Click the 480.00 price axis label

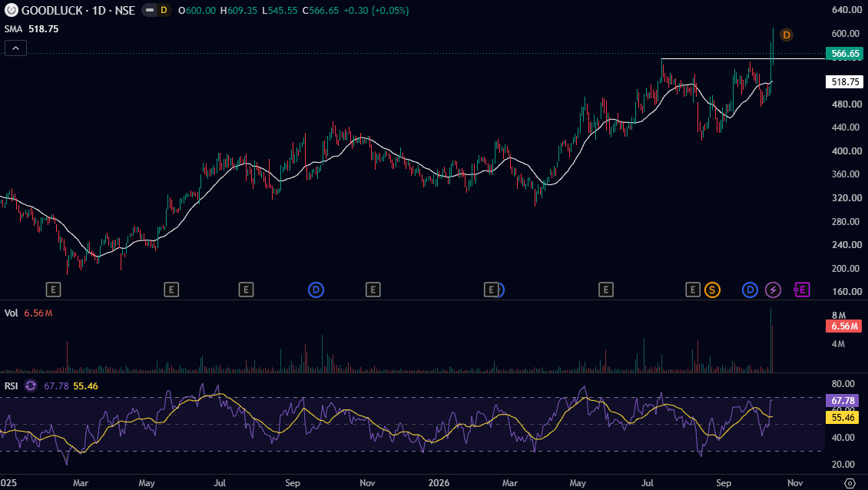846,104
